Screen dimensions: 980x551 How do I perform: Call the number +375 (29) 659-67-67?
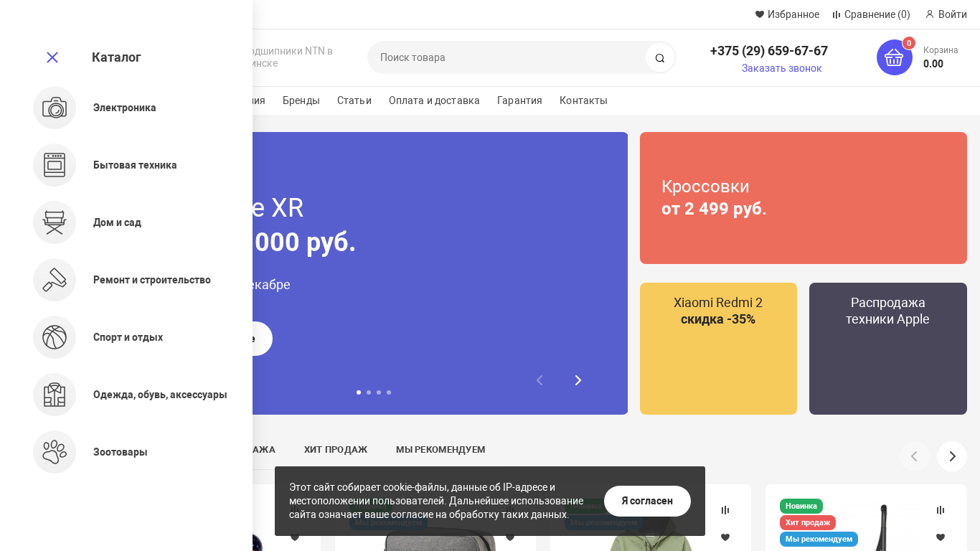click(768, 51)
